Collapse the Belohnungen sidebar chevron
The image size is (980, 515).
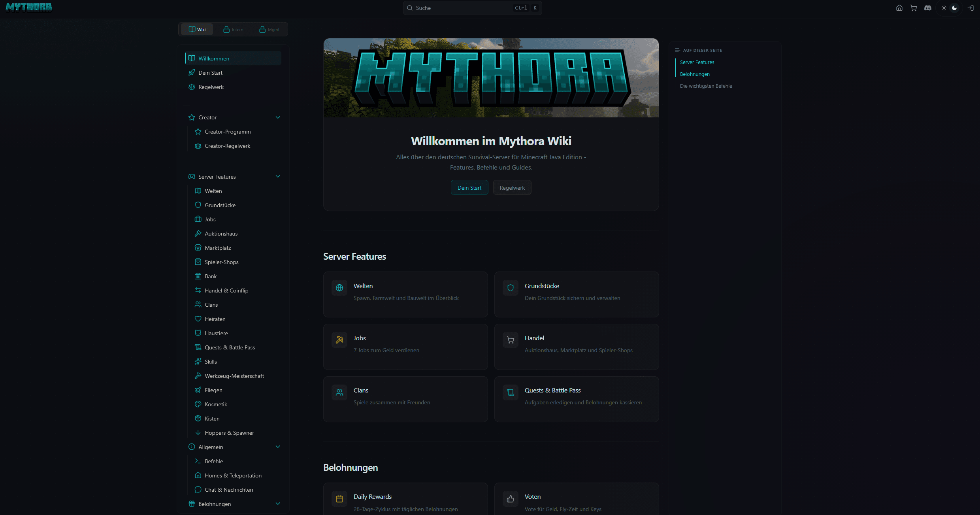click(x=278, y=504)
